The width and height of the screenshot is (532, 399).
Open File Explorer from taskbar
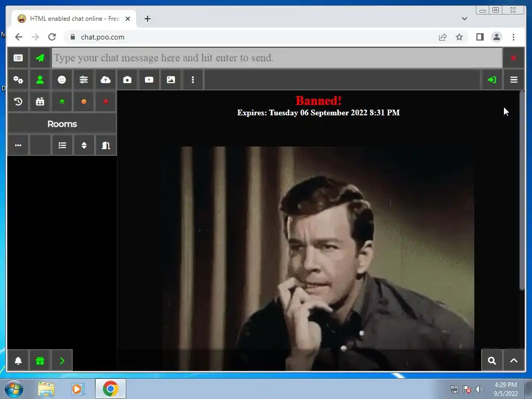(x=46, y=389)
